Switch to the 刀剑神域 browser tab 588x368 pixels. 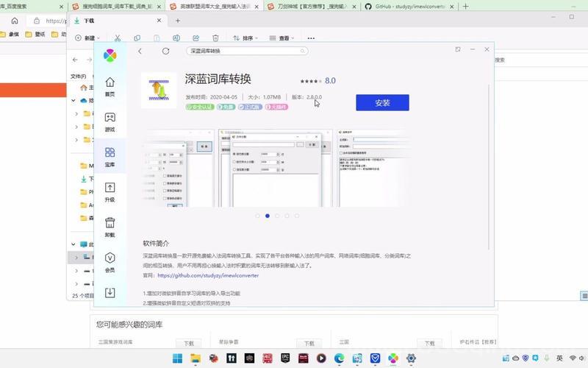(312, 7)
